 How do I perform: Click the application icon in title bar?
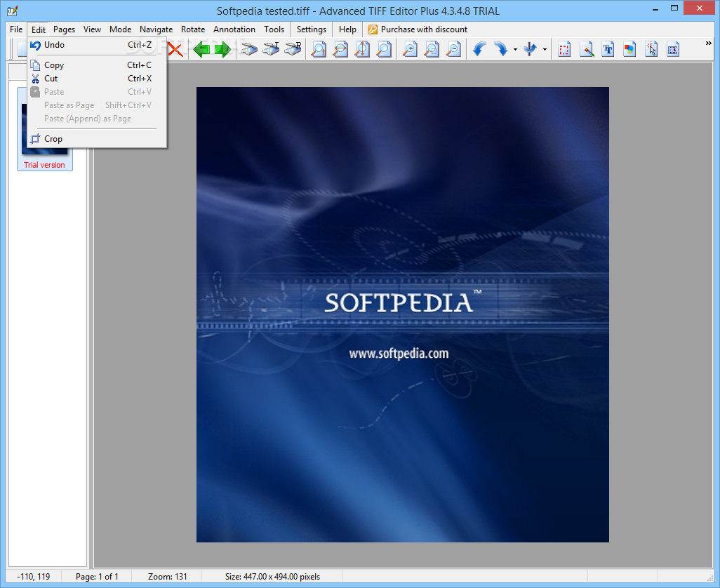pyautogui.click(x=13, y=10)
